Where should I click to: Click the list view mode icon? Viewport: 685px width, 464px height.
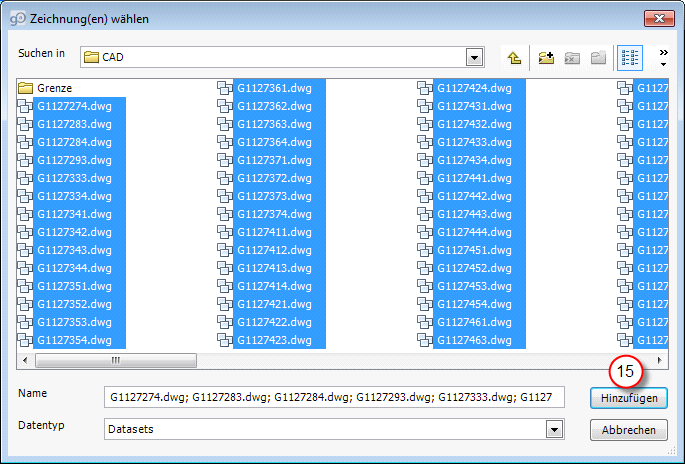pyautogui.click(x=631, y=58)
